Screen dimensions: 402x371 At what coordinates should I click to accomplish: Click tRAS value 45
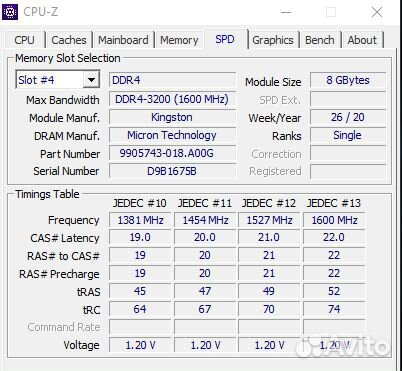coord(140,291)
